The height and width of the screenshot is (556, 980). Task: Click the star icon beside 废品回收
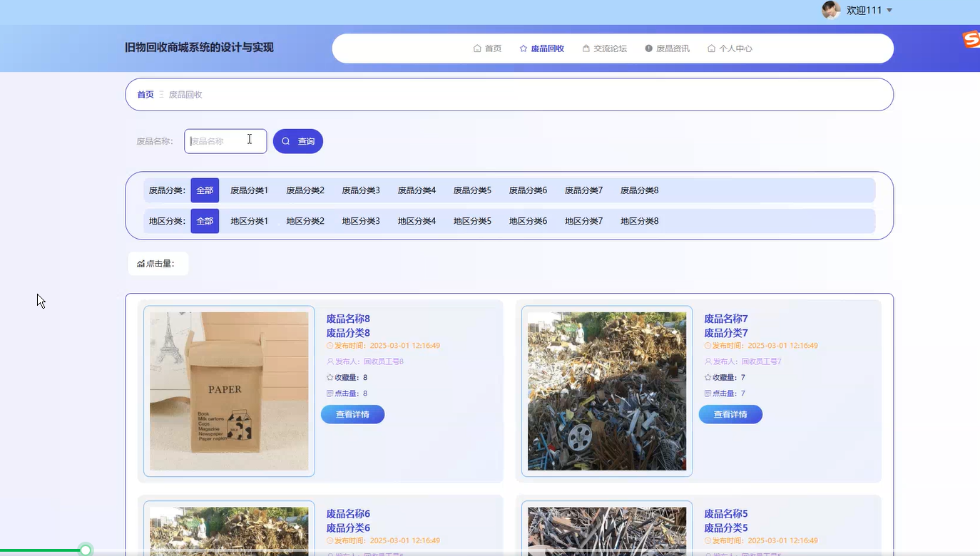pos(524,48)
